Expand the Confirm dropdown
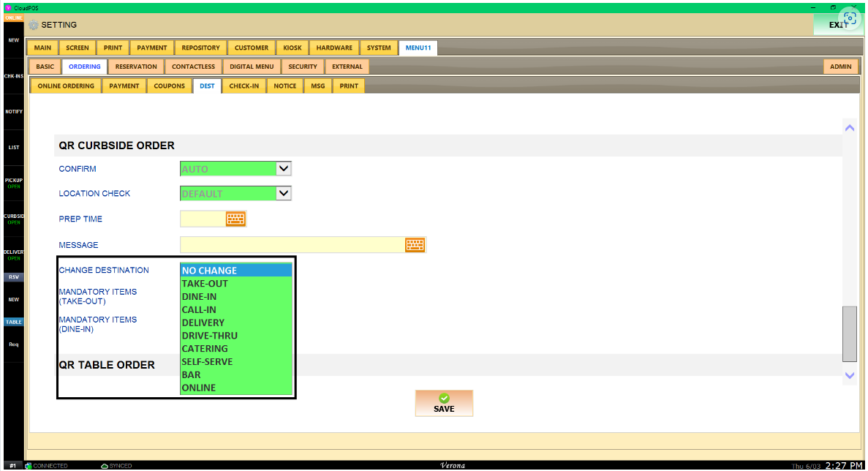 click(x=284, y=169)
